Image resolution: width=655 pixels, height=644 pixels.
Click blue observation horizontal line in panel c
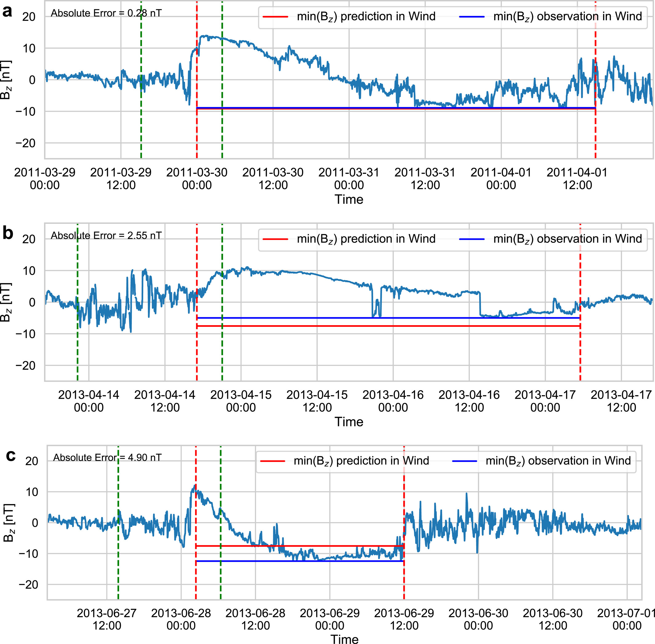[x=300, y=561]
